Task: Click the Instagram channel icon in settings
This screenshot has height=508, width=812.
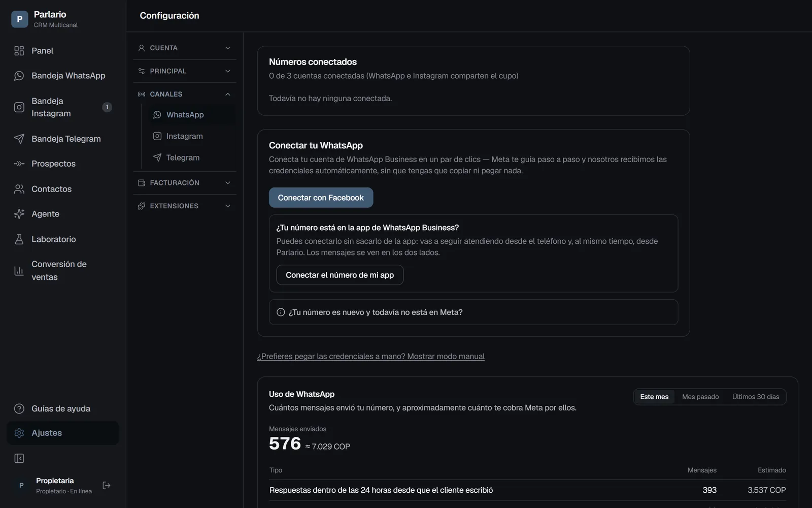Action: click(157, 136)
